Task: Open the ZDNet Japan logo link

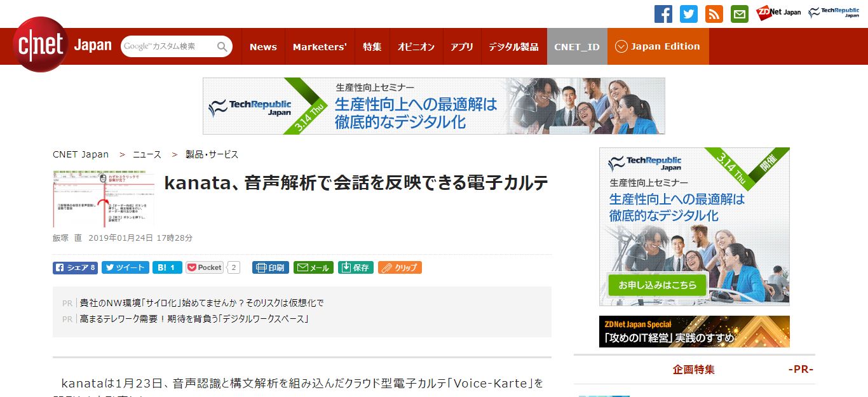Action: point(778,13)
